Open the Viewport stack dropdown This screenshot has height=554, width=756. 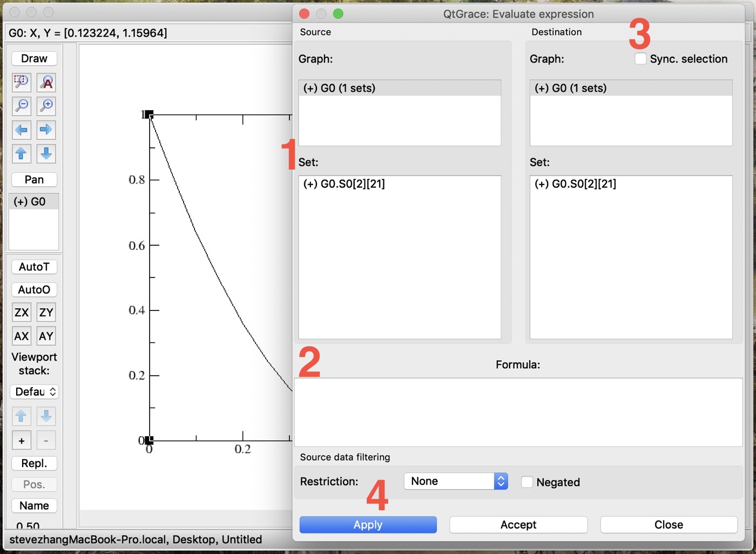coord(34,391)
